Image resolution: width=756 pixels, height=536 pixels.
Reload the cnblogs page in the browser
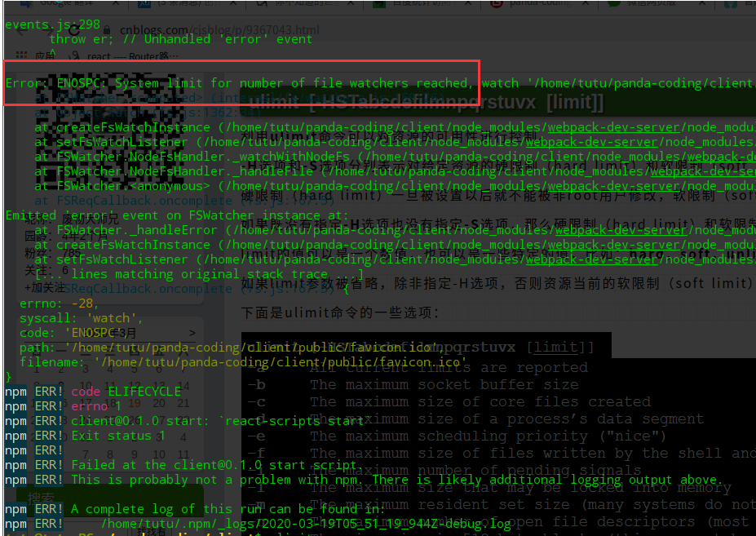[x=76, y=30]
